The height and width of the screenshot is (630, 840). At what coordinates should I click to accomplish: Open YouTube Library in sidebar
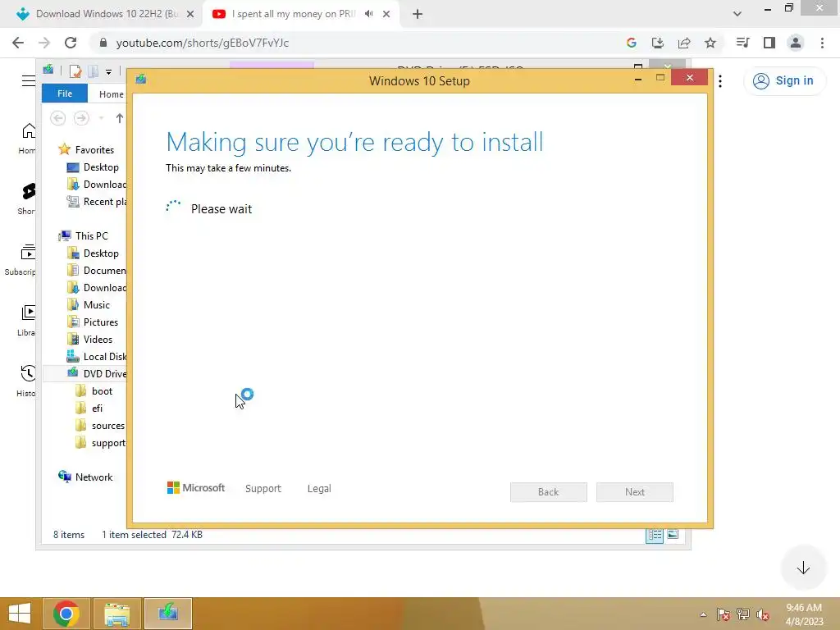tap(27, 321)
